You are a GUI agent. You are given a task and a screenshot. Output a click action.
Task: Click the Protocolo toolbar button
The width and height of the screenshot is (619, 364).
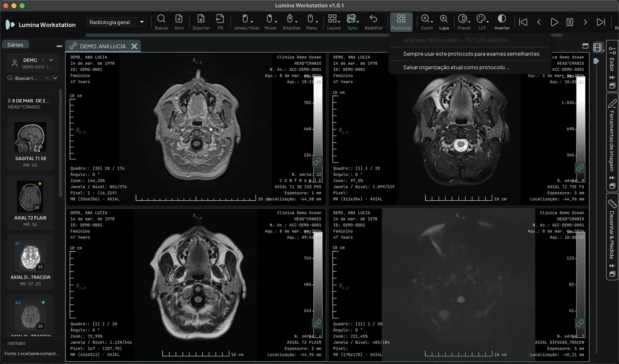point(401,22)
